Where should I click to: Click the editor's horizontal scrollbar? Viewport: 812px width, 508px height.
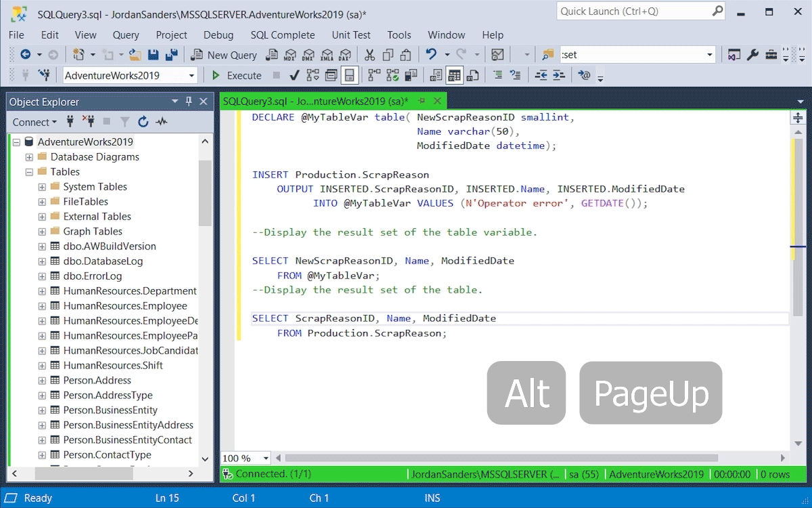pyautogui.click(x=501, y=458)
